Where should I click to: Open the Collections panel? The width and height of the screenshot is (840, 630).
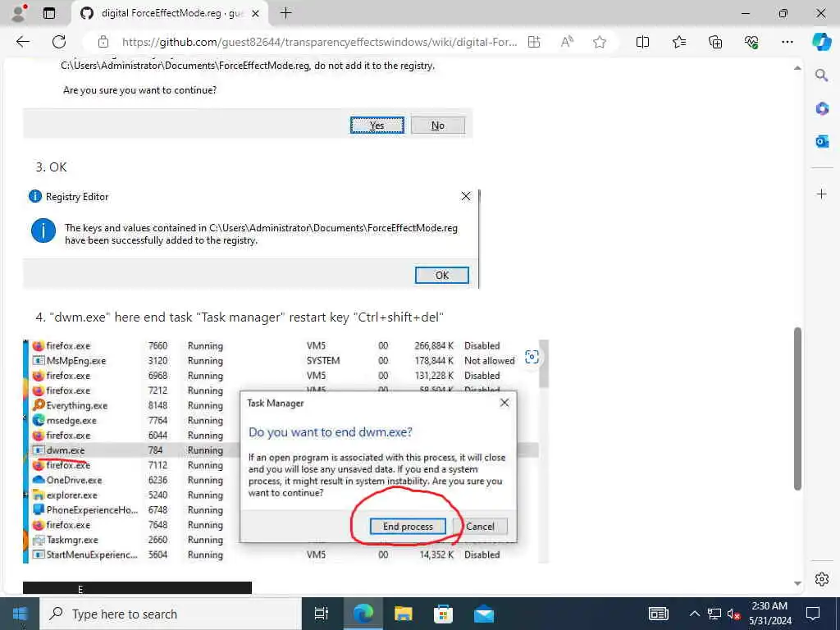pos(715,42)
